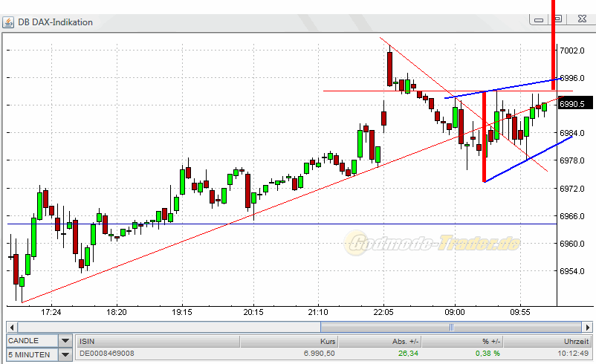Select the Kurs value 6.990,50

320,354
